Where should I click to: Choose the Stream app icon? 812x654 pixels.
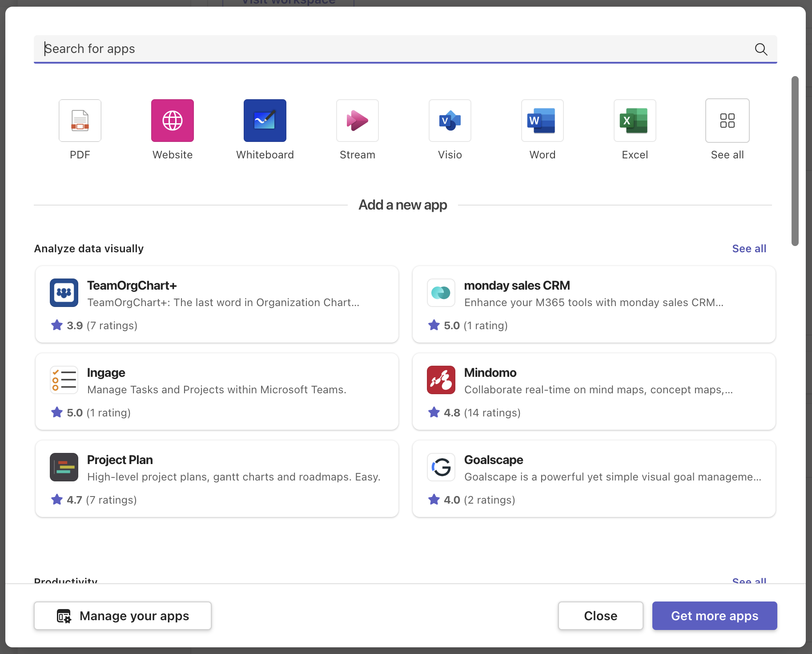(358, 121)
